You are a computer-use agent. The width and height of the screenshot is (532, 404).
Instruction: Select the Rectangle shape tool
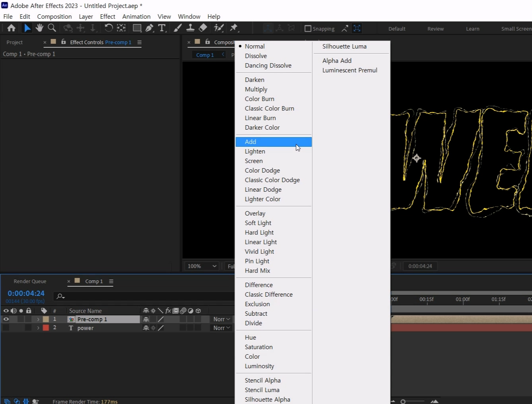click(x=137, y=28)
